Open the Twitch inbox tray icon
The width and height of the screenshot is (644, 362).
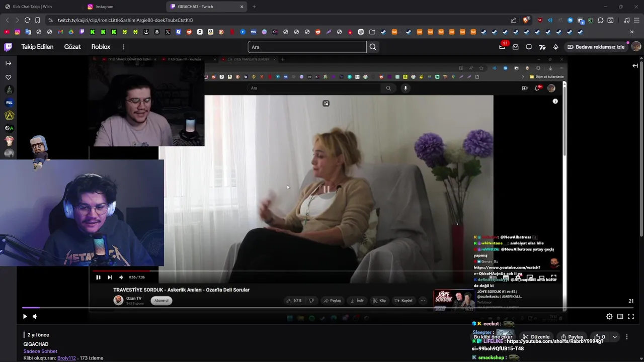(516, 47)
